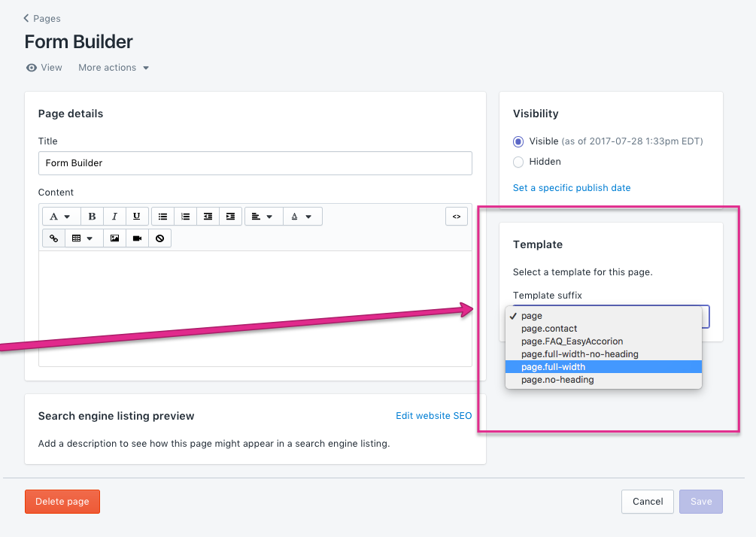756x537 pixels.
Task: Open the text alignment dropdown
Action: pyautogui.click(x=264, y=217)
